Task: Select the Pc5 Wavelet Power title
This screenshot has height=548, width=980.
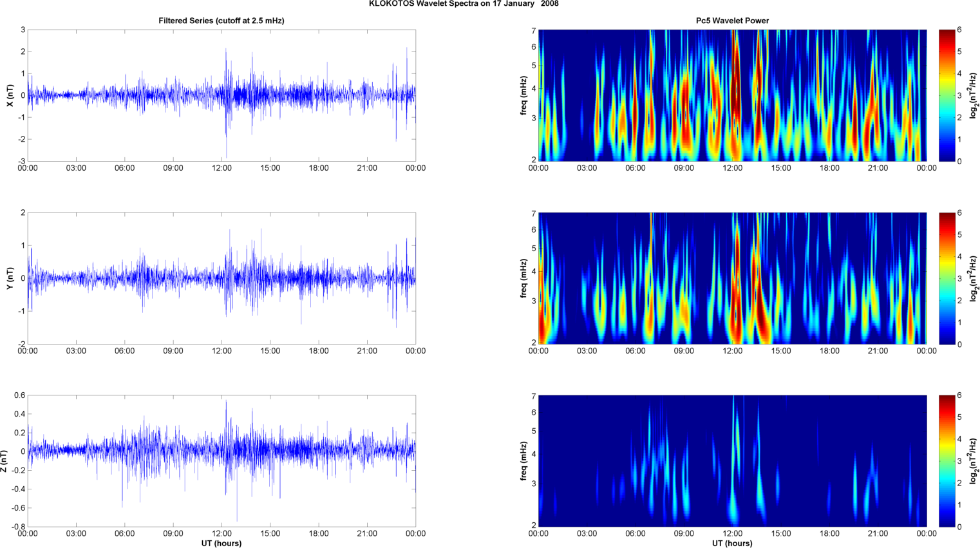Action: point(732,21)
